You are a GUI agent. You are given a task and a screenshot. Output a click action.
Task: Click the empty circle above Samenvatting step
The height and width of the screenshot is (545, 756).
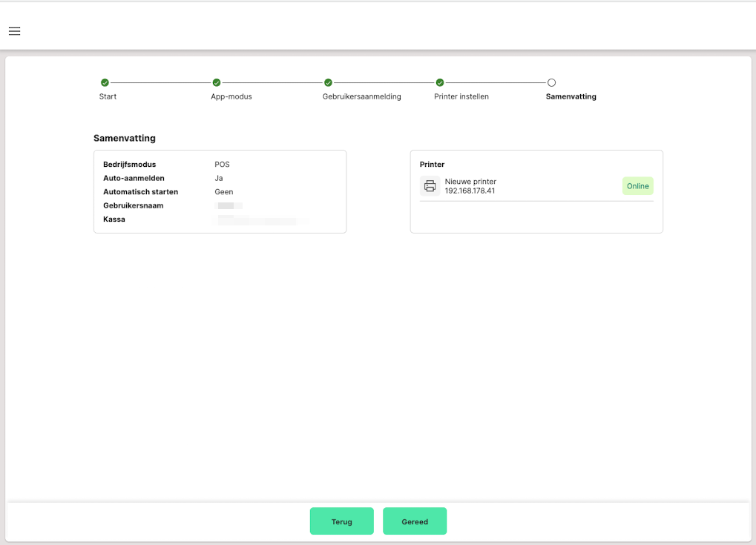(551, 83)
